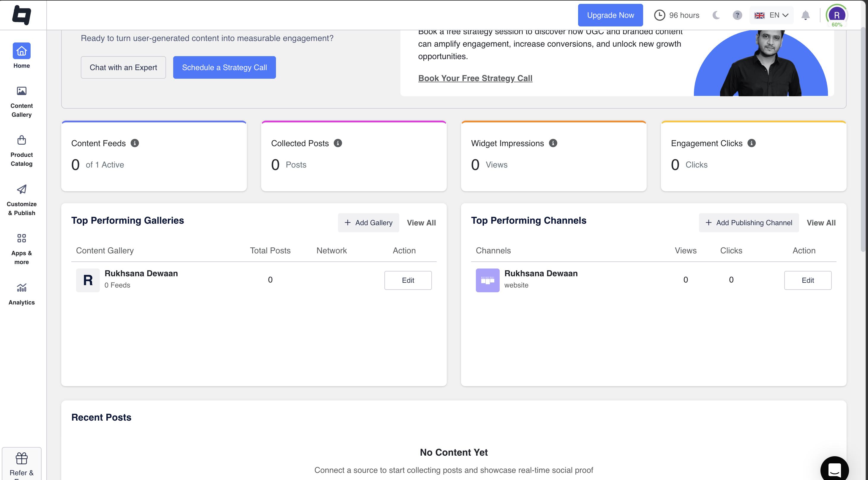The height and width of the screenshot is (480, 868).
Task: Select the Product Catalog icon
Action: tap(21, 140)
